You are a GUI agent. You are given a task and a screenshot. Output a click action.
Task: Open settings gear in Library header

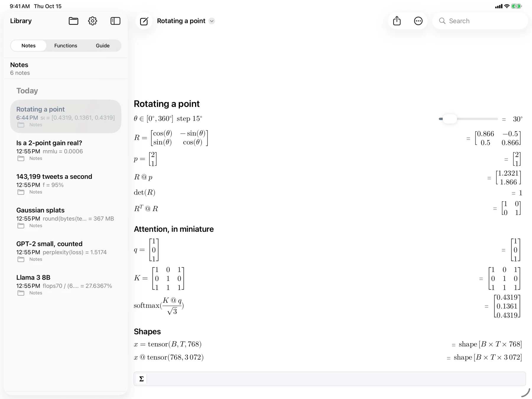click(93, 21)
